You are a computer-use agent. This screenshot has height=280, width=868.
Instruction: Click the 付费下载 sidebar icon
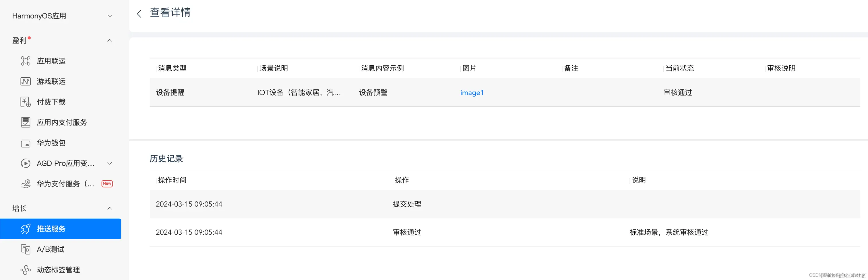point(26,102)
